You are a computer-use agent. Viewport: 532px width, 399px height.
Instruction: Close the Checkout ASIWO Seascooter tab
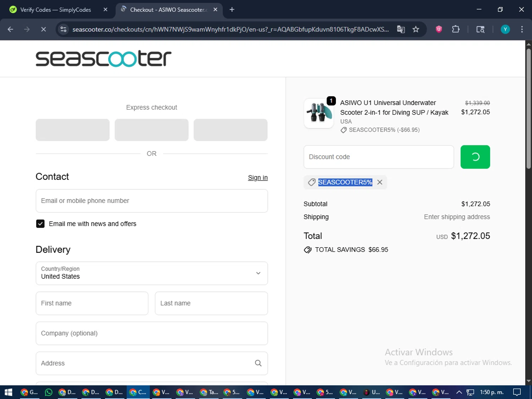(215, 10)
